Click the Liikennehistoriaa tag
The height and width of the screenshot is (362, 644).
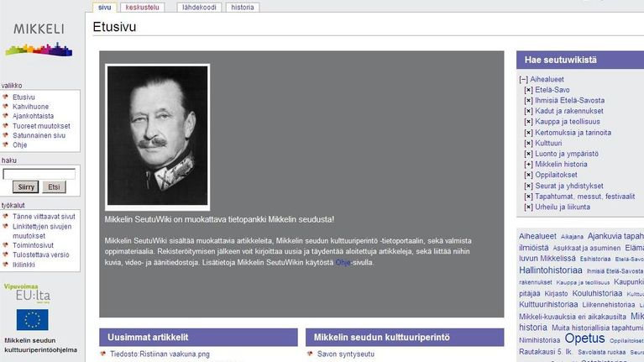pyautogui.click(x=608, y=305)
